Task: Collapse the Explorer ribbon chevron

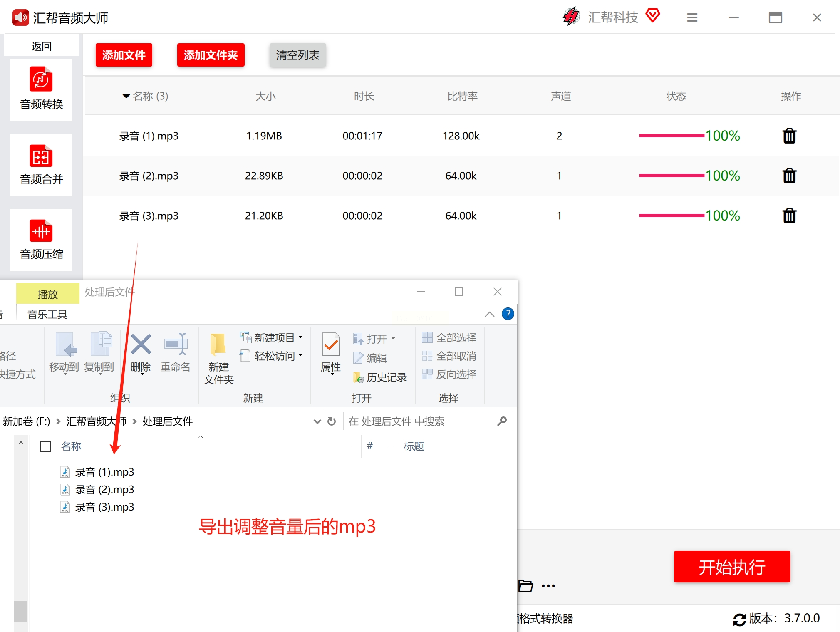Action: [490, 315]
